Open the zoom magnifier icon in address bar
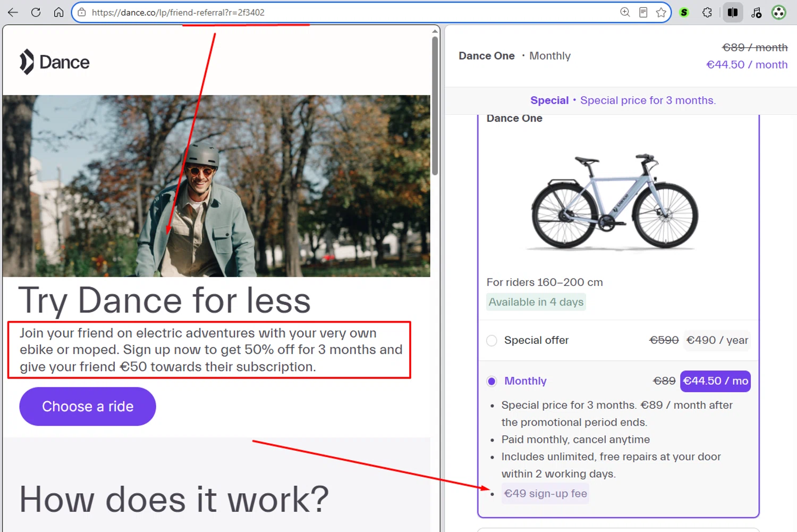Image resolution: width=797 pixels, height=532 pixels. coord(625,12)
